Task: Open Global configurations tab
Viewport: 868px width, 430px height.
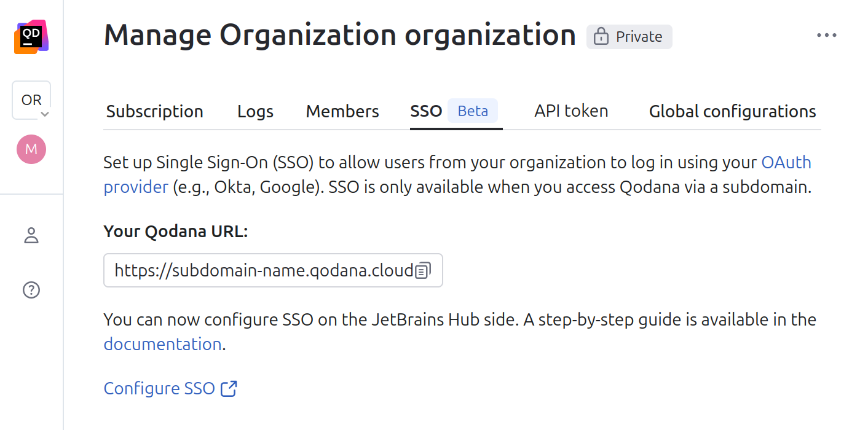Action: click(732, 111)
